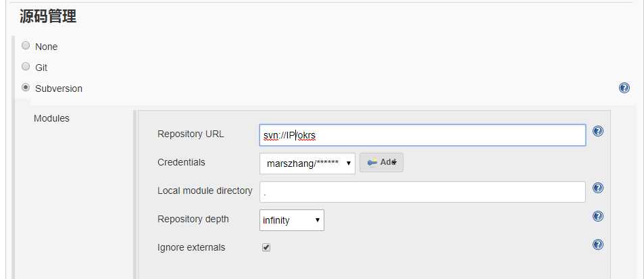Open help icon for Repository depth
The image size is (644, 279).
[597, 216]
